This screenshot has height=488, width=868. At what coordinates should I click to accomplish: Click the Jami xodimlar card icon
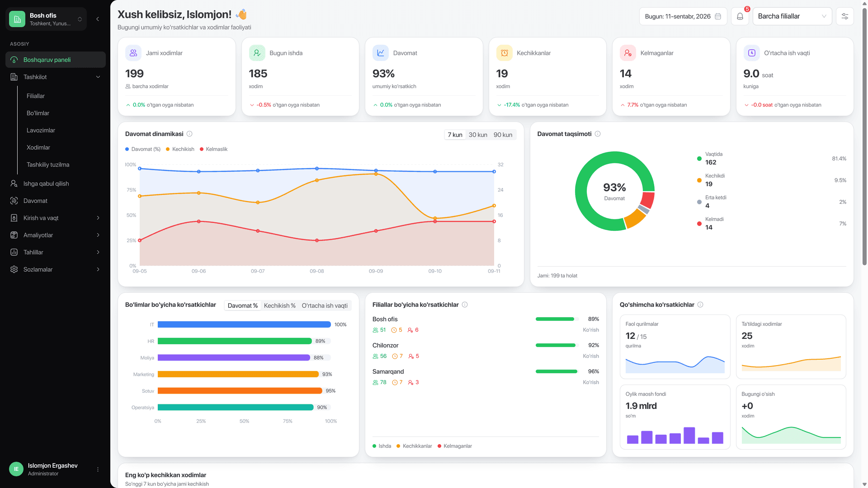click(x=133, y=53)
